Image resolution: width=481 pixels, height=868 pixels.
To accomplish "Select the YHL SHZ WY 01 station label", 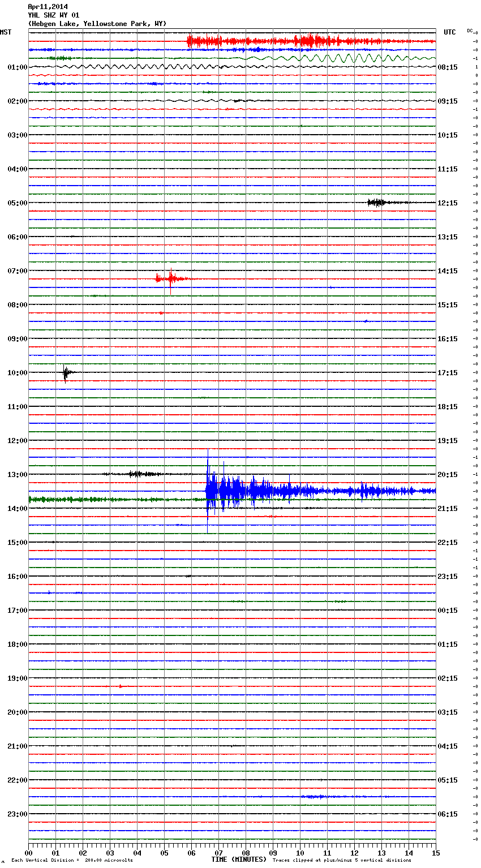I will click(54, 15).
